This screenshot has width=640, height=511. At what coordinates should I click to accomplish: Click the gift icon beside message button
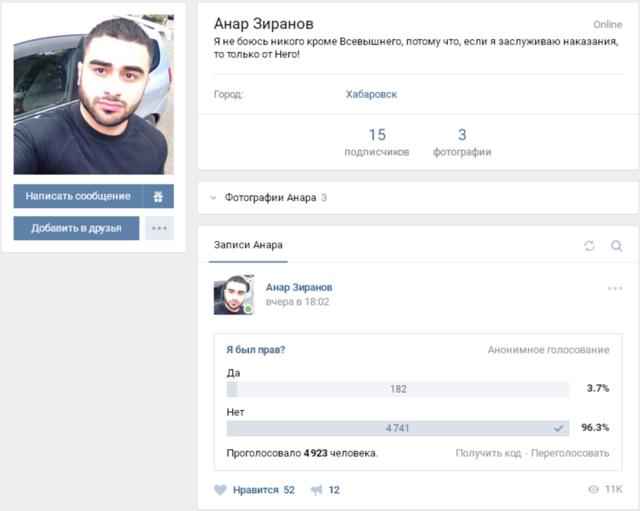158,196
